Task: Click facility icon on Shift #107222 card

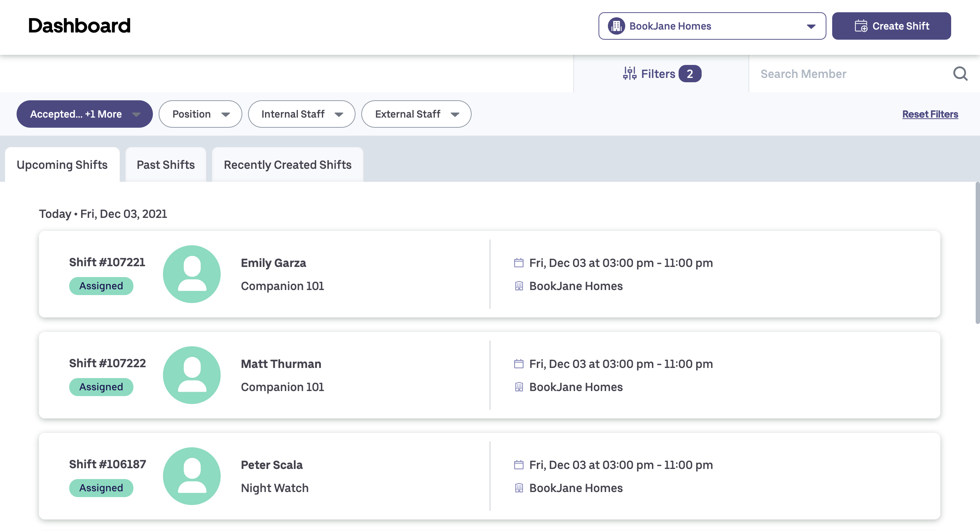Action: pyautogui.click(x=518, y=387)
